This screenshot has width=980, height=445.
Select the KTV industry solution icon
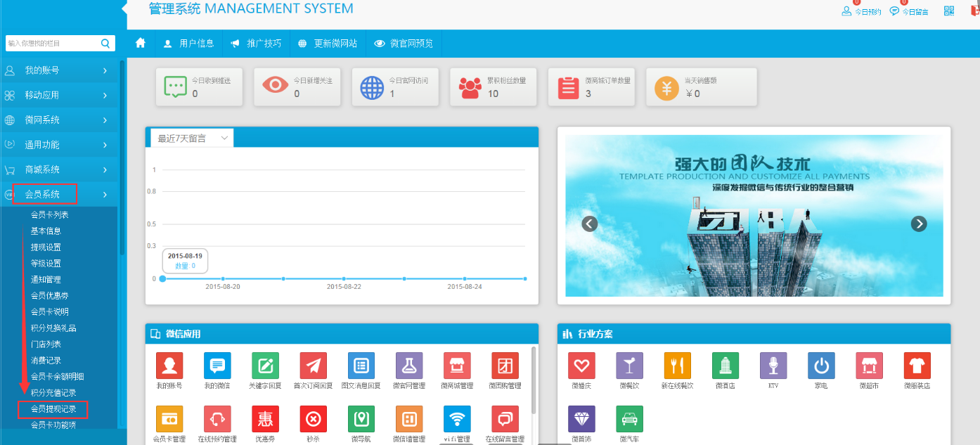[x=773, y=366]
